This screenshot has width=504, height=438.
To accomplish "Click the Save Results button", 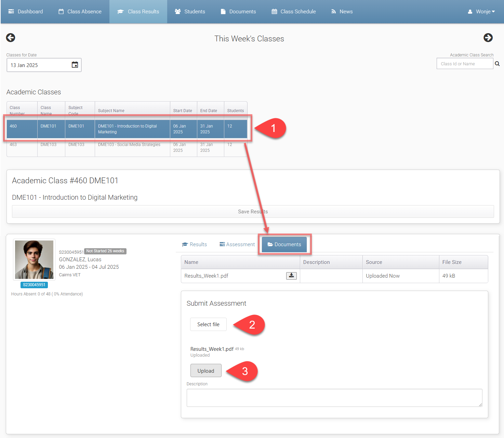I will [253, 212].
